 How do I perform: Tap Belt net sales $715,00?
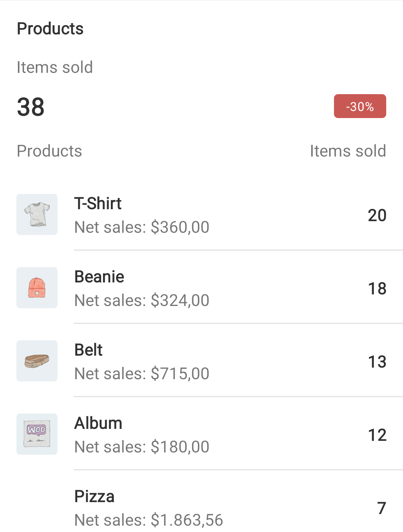click(142, 374)
